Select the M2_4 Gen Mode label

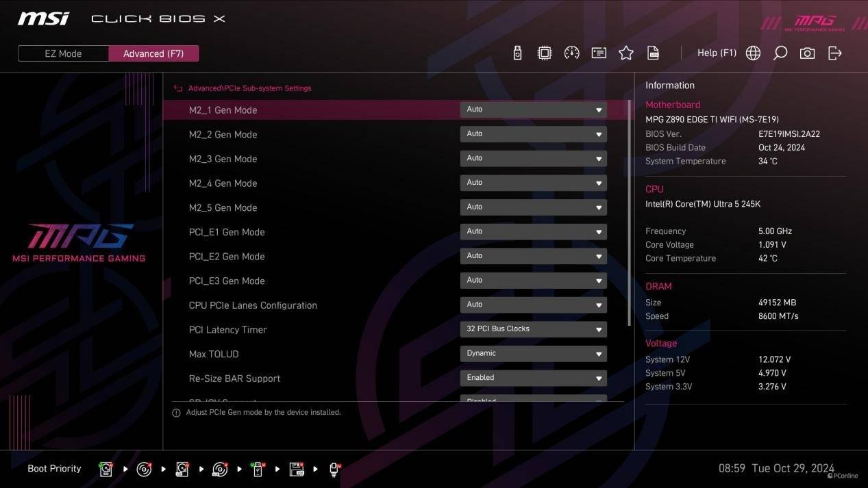pos(223,183)
